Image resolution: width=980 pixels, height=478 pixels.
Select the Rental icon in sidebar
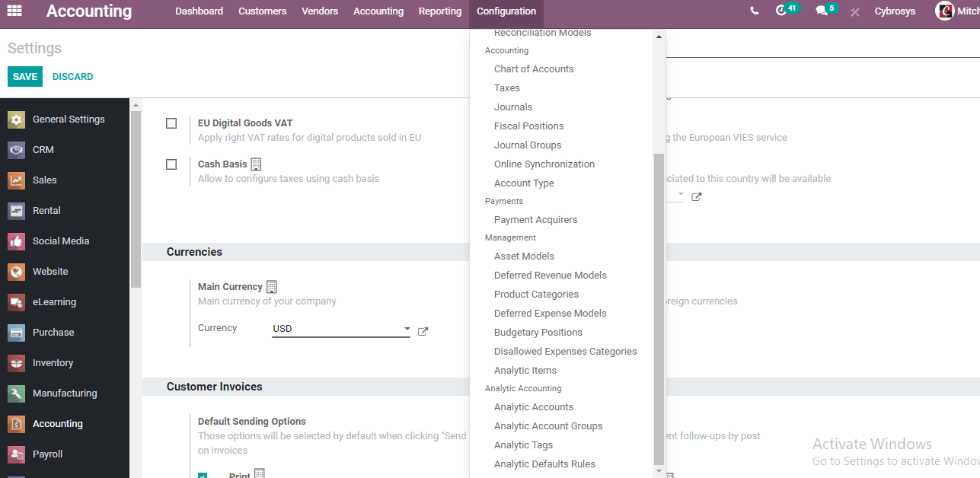pyautogui.click(x=17, y=211)
